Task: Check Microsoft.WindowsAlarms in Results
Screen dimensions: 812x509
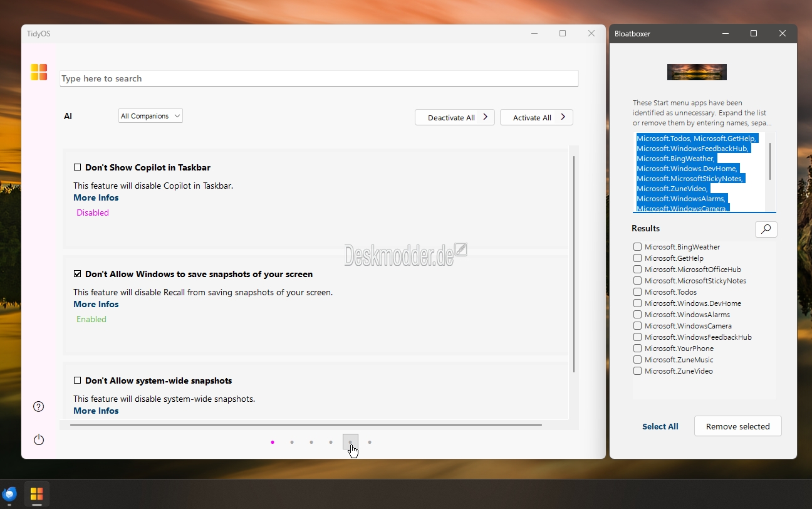Action: [x=637, y=315]
